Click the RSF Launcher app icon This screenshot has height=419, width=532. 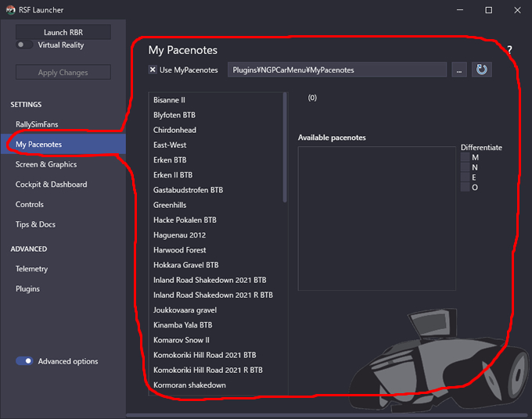click(10, 10)
